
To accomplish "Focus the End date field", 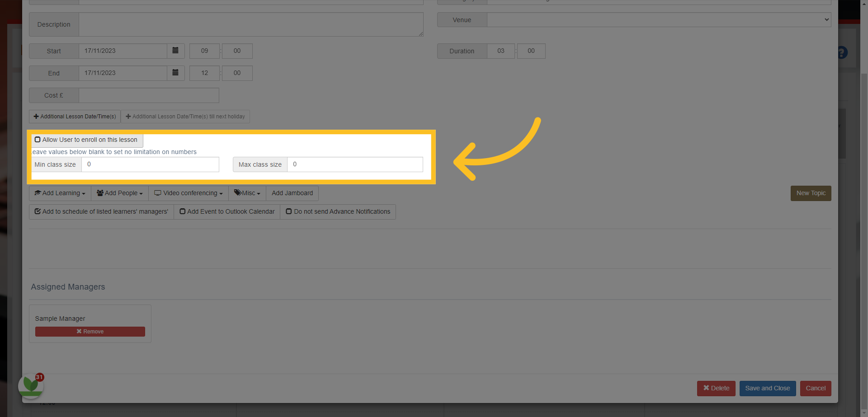I will click(123, 73).
